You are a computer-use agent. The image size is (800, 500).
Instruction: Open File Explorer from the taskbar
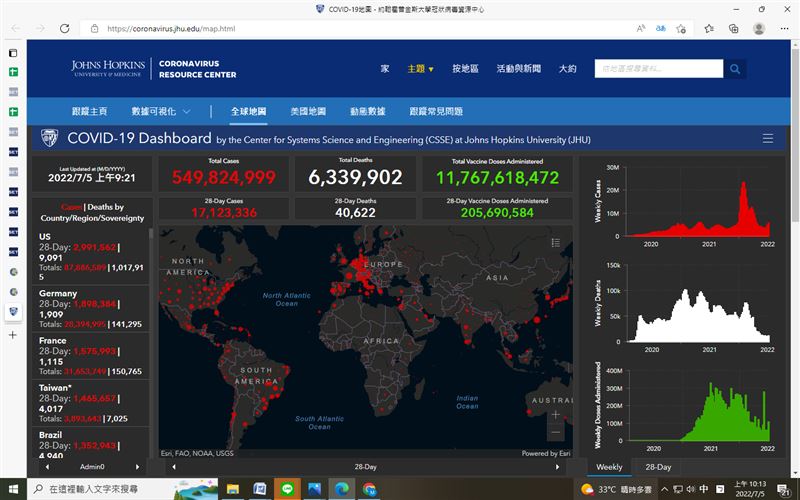pyautogui.click(x=233, y=489)
